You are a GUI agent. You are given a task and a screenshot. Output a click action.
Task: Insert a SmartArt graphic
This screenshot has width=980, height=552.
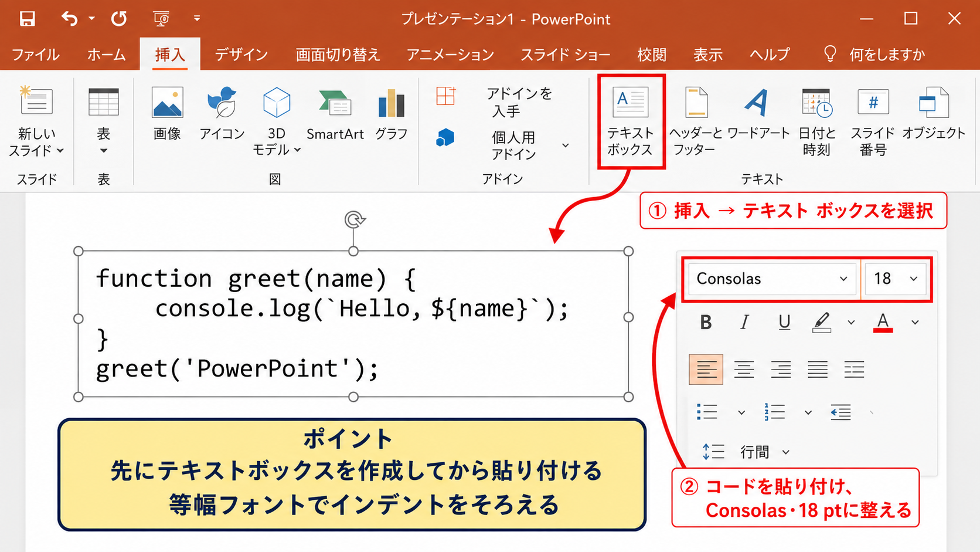coord(335,114)
